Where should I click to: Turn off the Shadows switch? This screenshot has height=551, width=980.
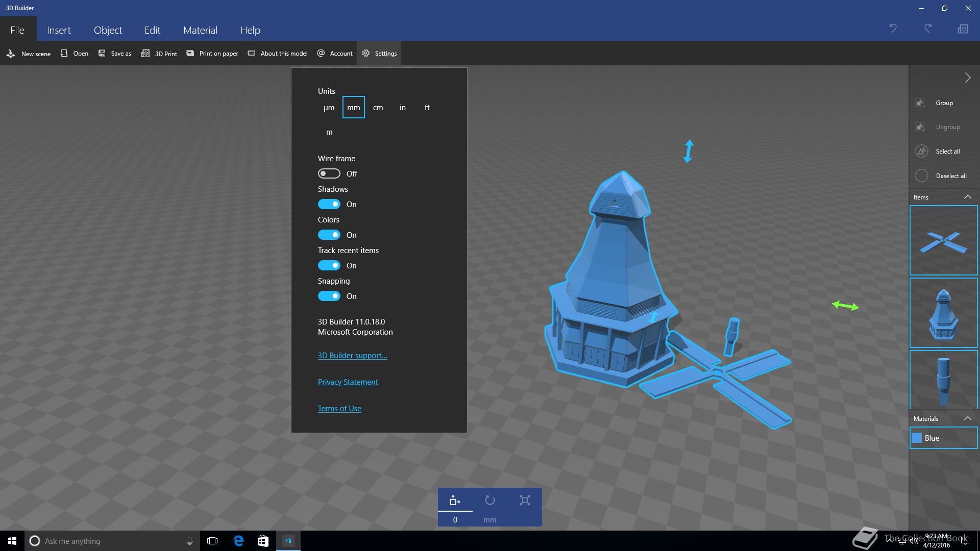coord(329,204)
